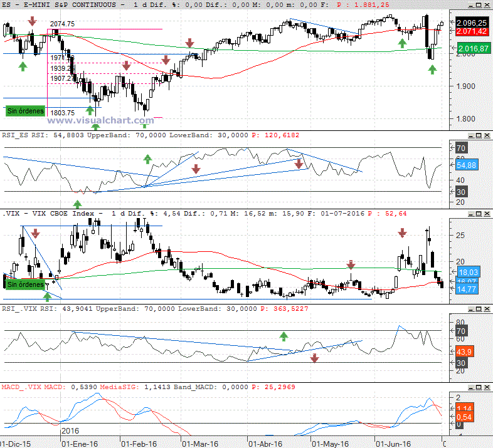The image size is (493, 448).
Task: Click the 01-Abr-16 date on the time axis
Action: 265,444
